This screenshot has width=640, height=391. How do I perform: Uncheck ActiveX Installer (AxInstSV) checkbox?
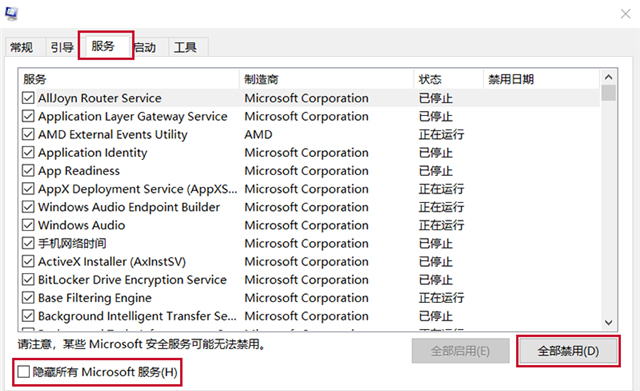(28, 262)
